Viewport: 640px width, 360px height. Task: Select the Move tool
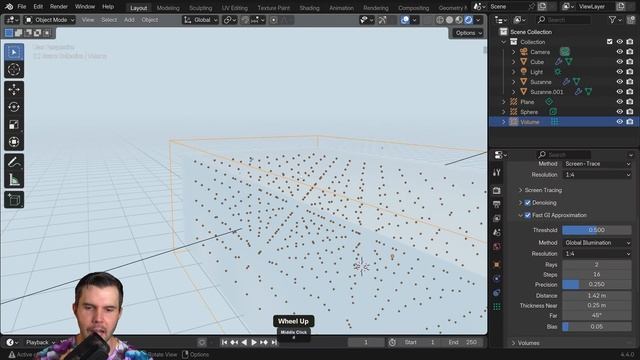pyautogui.click(x=14, y=89)
